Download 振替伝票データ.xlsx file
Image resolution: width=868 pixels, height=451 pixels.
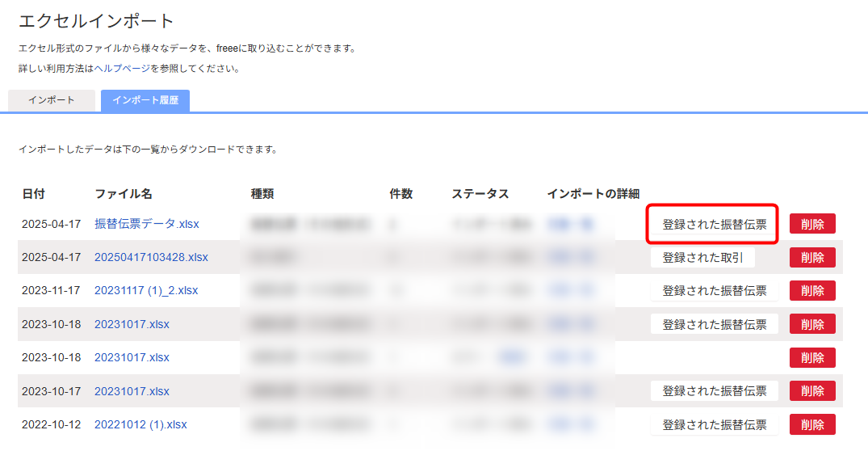point(147,224)
